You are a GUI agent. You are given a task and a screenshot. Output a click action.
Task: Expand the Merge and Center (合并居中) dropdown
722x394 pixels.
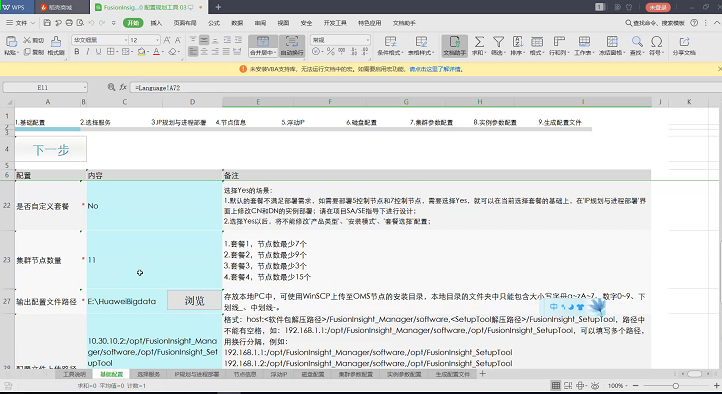coord(274,52)
